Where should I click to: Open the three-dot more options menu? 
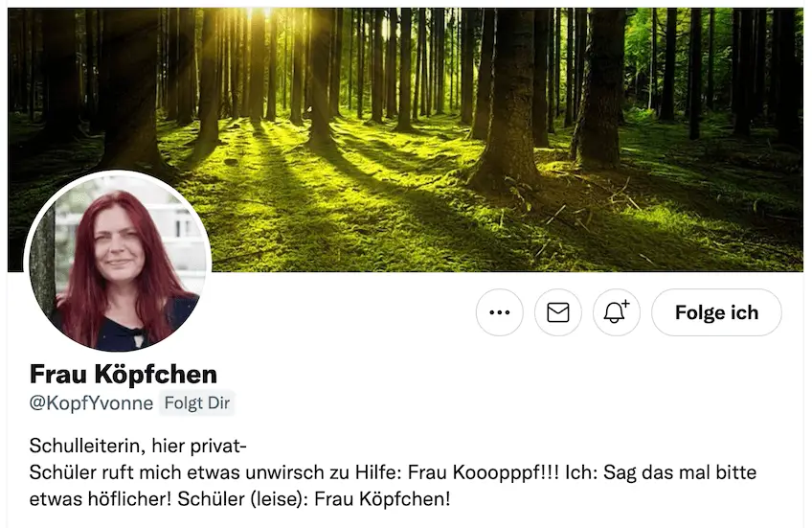point(499,312)
